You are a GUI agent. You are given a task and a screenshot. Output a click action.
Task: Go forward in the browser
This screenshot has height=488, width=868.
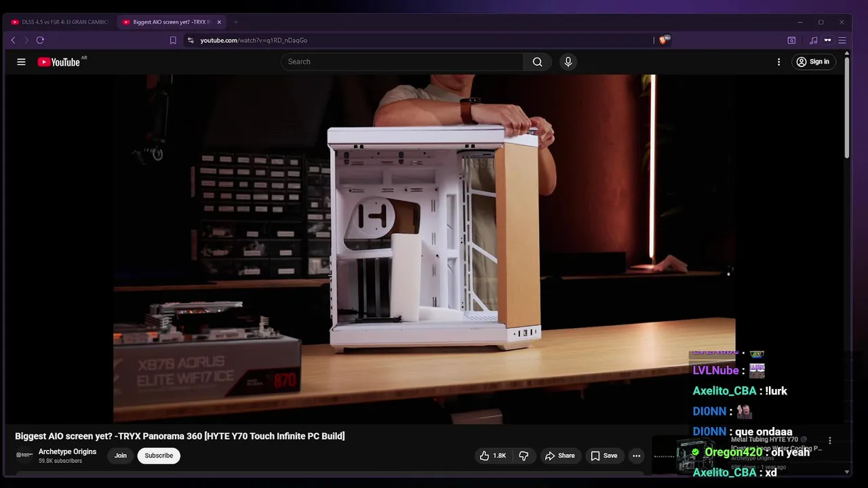[x=26, y=40]
